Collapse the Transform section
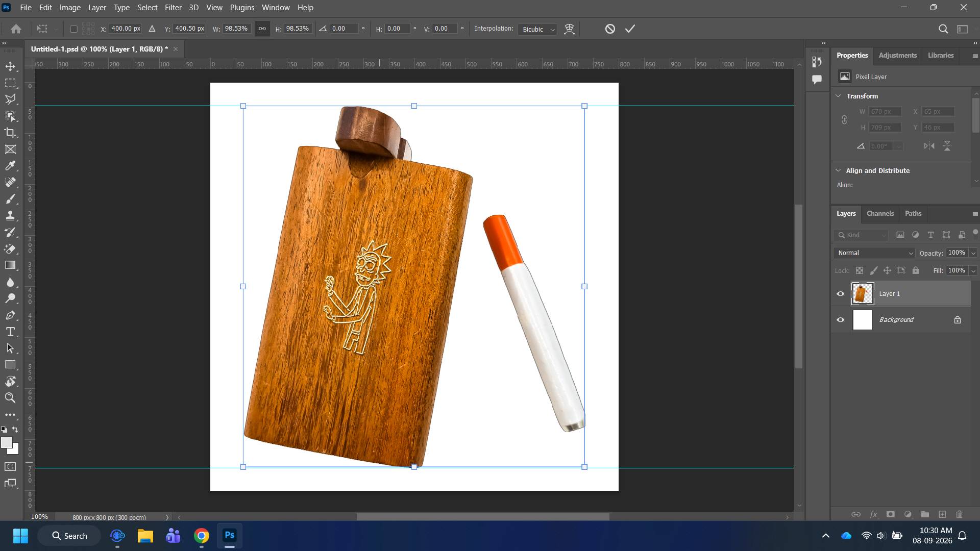Screen dimensions: 980x551 coord(838,96)
